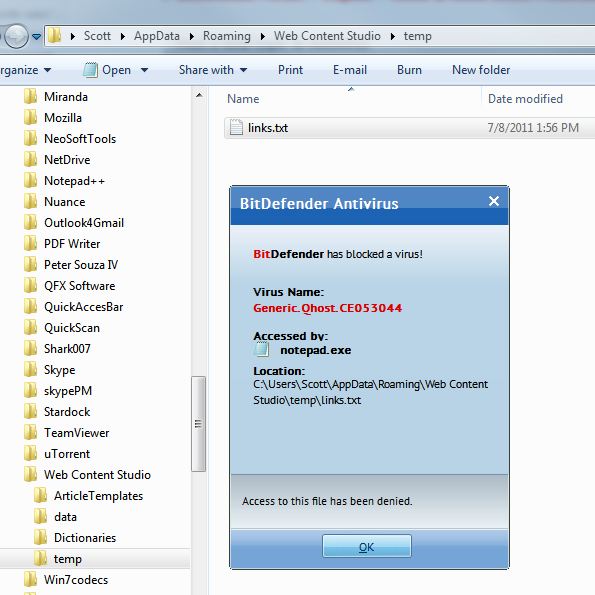This screenshot has height=595, width=595.
Task: Click the Notepad Open toolbar icon
Action: point(90,70)
